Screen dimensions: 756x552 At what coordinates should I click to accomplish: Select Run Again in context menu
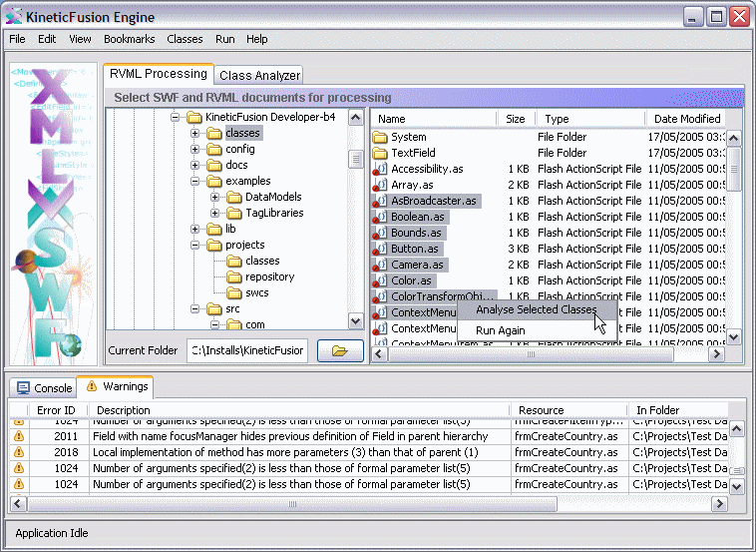500,330
